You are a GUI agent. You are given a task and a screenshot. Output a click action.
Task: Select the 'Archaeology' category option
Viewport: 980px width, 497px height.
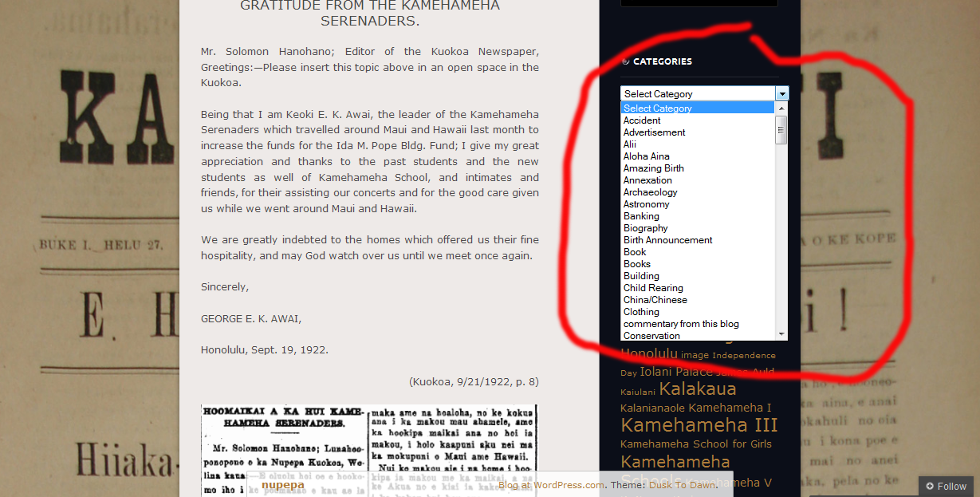click(x=651, y=192)
